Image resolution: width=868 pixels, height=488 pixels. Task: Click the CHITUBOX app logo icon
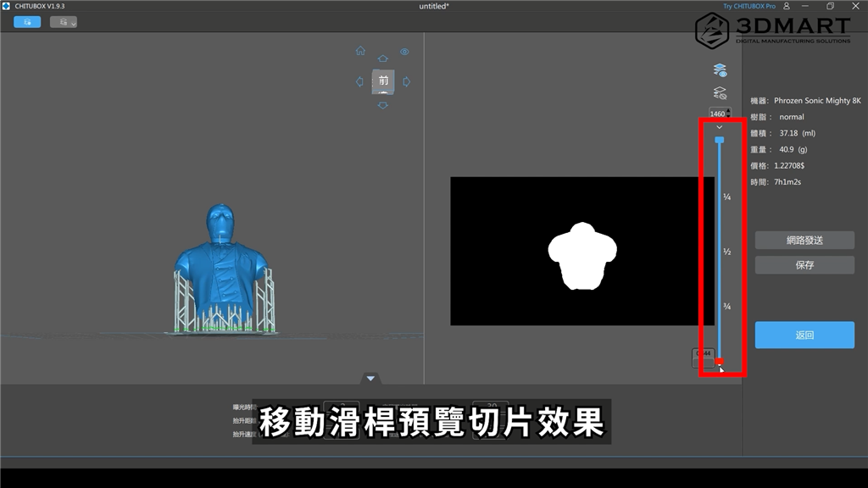coord(6,6)
